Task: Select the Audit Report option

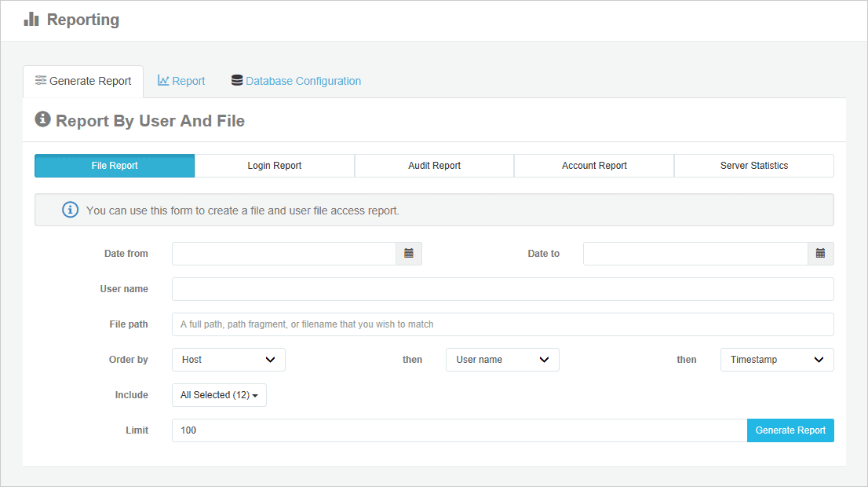Action: pyautogui.click(x=434, y=166)
